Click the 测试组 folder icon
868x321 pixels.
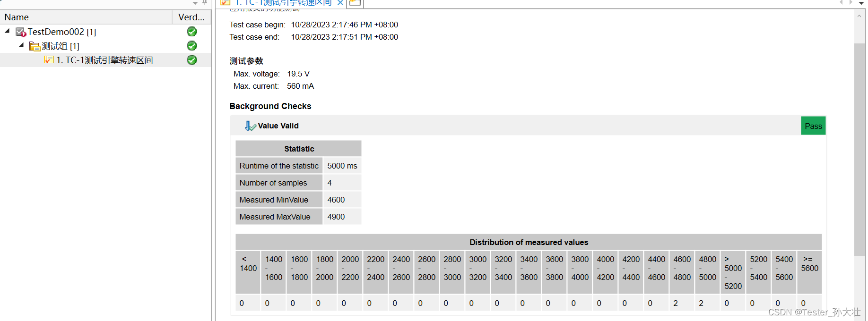(35, 46)
